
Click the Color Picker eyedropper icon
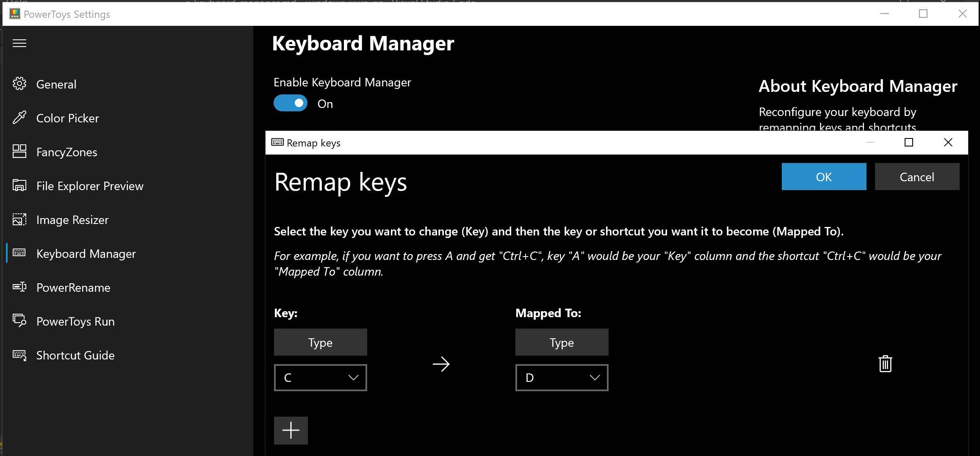(x=19, y=118)
